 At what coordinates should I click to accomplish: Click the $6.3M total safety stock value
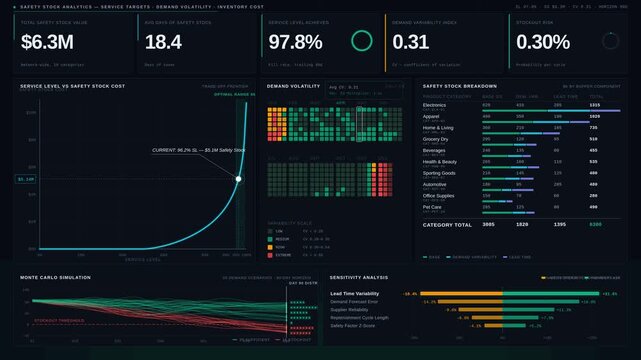pos(47,42)
